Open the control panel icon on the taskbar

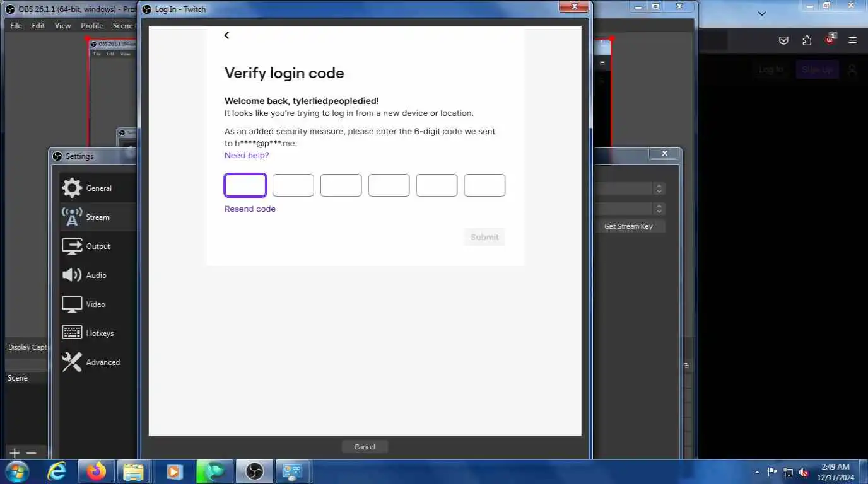[x=293, y=471]
